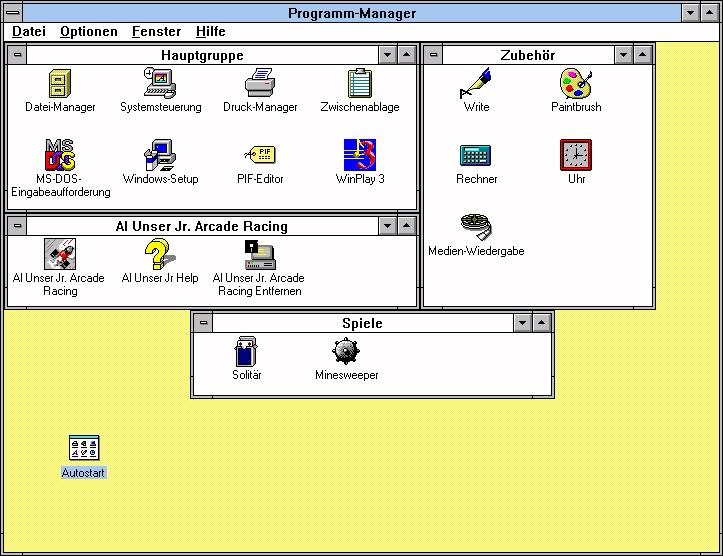Open the Fenster menu
723x556 pixels.
156,32
